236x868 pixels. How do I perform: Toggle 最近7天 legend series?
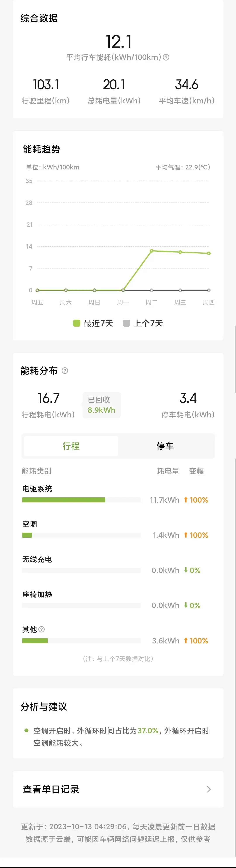[93, 323]
